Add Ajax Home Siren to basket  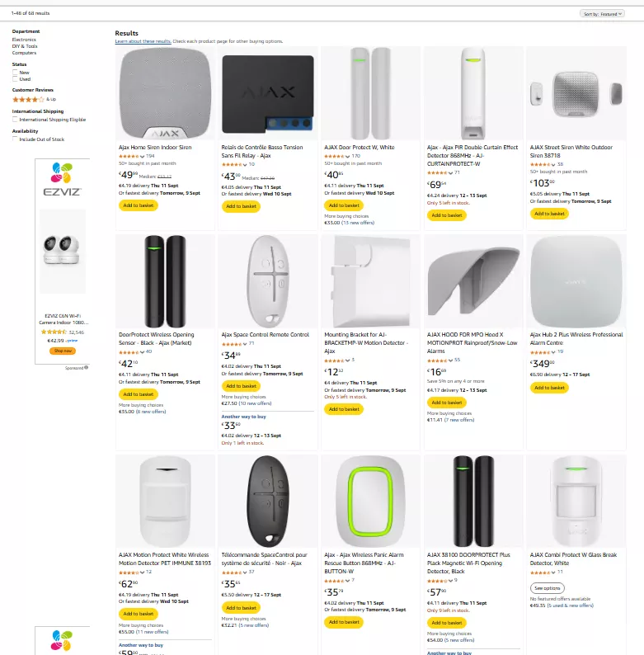pos(137,205)
